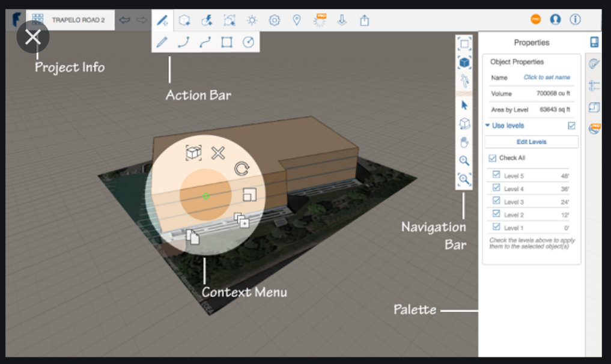Click the zoom magnifier tool

pos(464,160)
